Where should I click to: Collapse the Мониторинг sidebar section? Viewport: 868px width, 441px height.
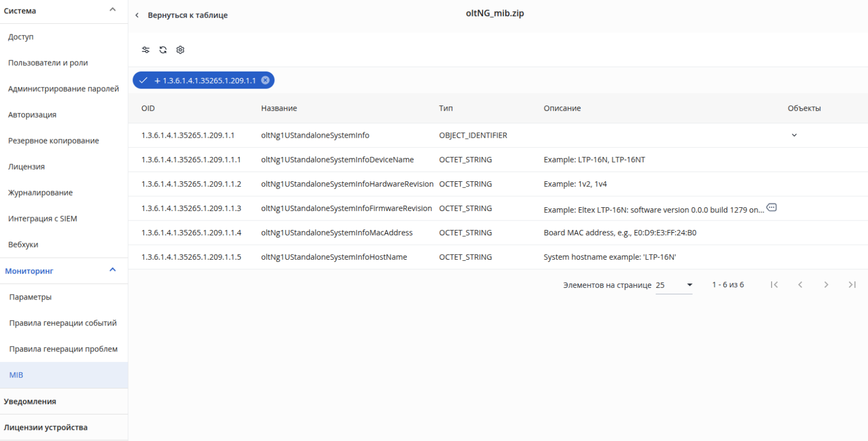tap(112, 270)
